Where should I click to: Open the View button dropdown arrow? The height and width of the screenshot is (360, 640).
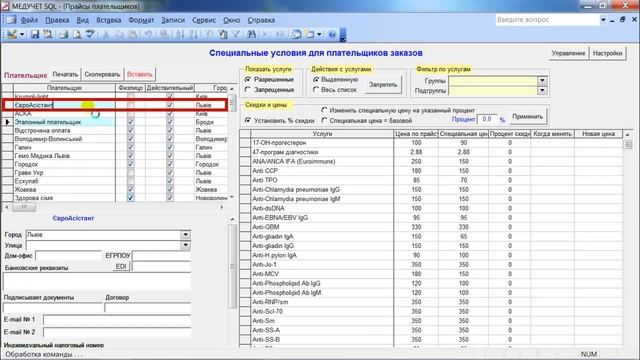pyautogui.click(x=22, y=35)
